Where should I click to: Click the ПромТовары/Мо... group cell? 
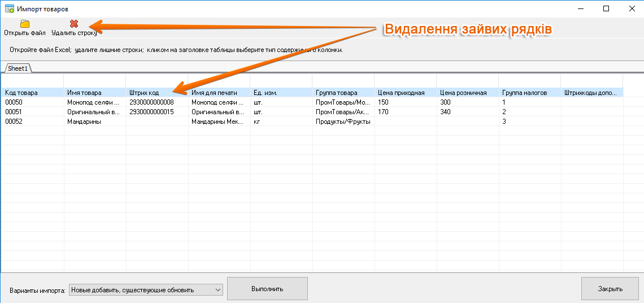tap(343, 102)
